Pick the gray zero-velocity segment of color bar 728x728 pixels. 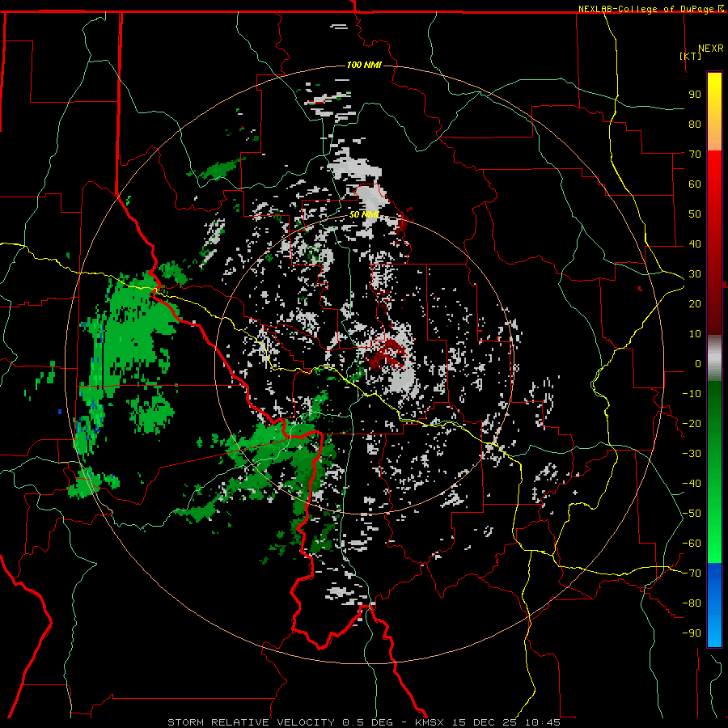tap(714, 358)
